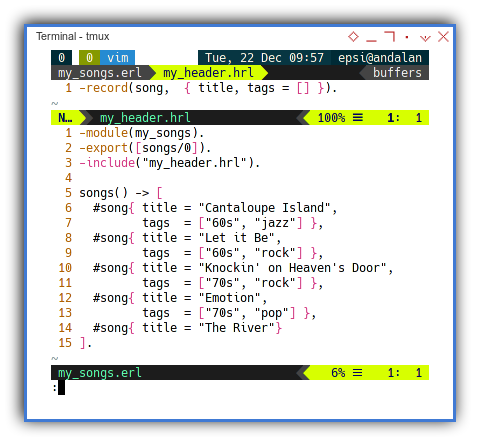The image size is (480, 446).
Task: Click the date Tue, 22 Dec 09:57
Action: coord(264,58)
